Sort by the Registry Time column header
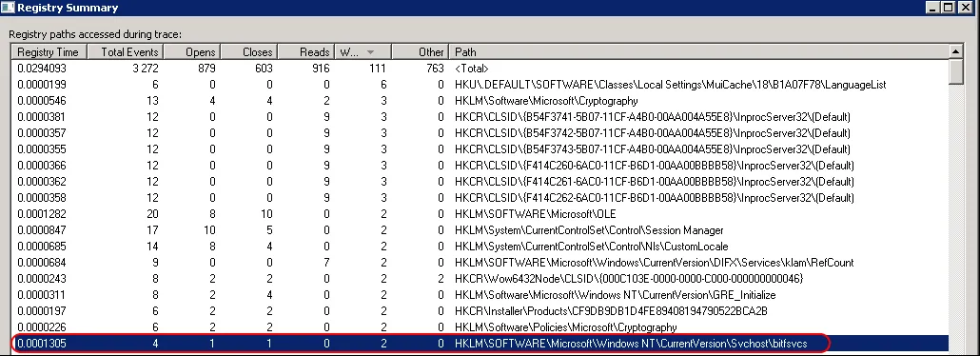Viewport: 980px width, 356px height. pyautogui.click(x=49, y=52)
